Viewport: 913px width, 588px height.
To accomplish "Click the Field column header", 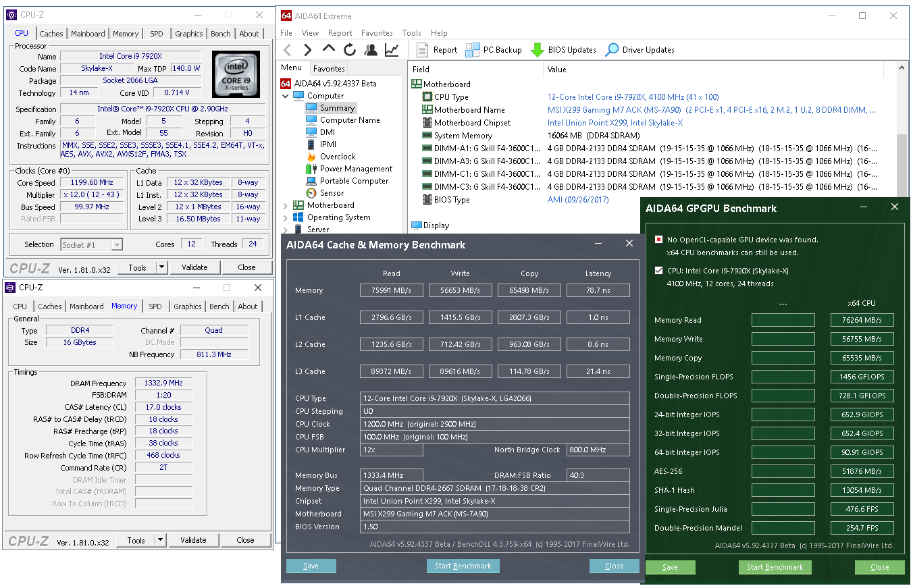I will (475, 69).
